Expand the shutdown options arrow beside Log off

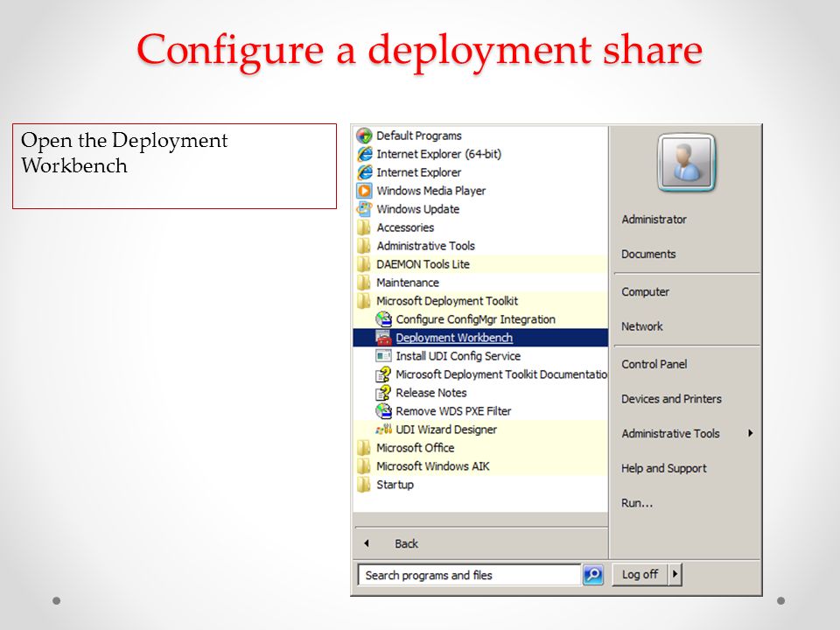click(675, 574)
